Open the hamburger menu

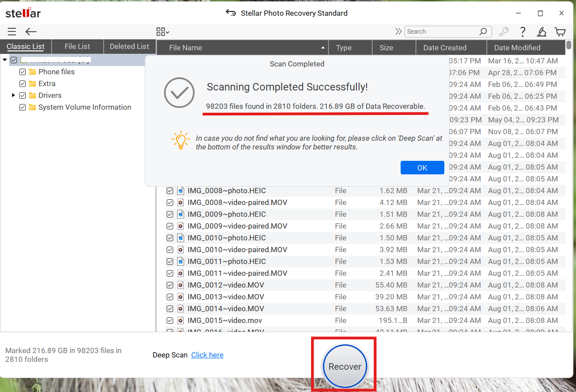(x=12, y=31)
